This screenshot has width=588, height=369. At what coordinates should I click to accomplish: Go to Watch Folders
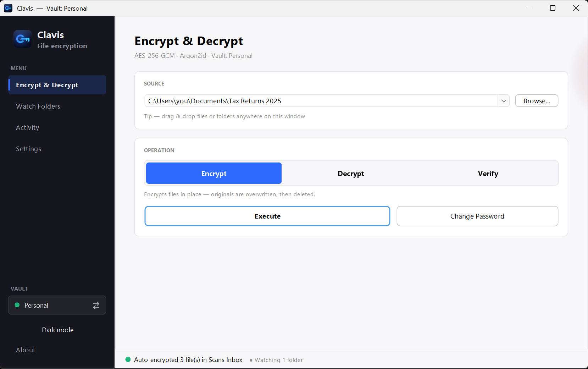tap(57, 106)
